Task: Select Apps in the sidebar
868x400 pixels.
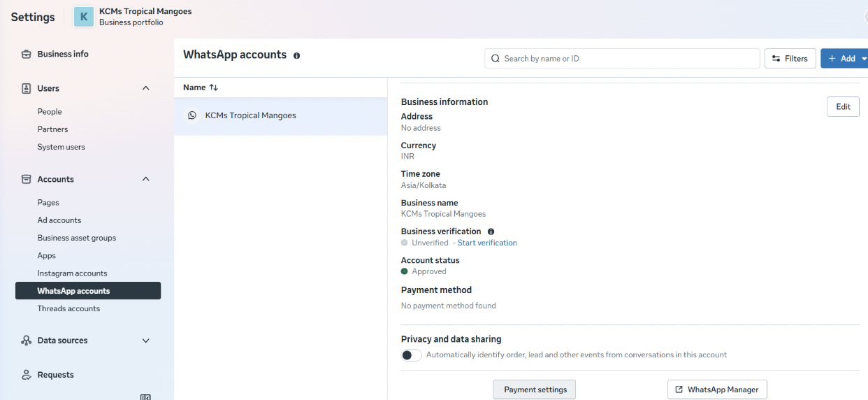Action: [x=47, y=256]
